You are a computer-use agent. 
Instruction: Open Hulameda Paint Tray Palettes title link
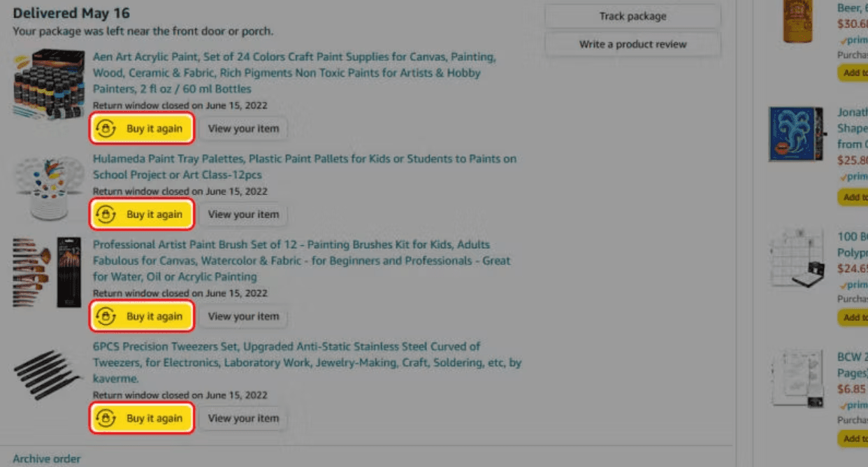(x=305, y=166)
